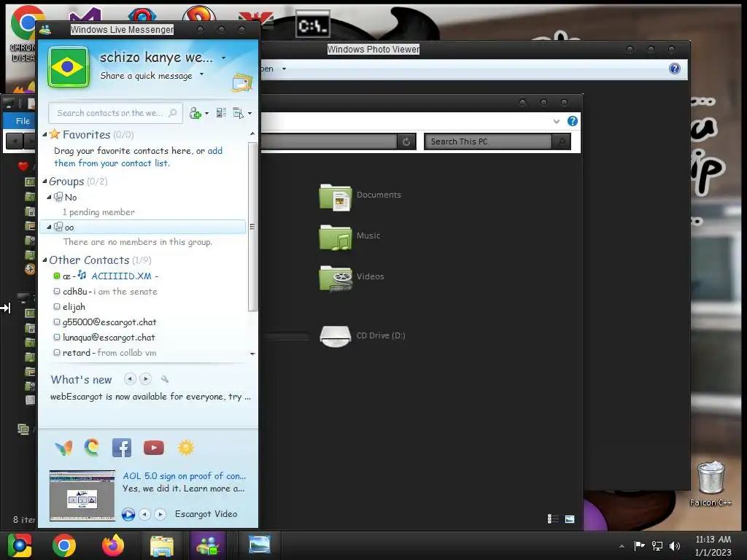
Task: Collapse the oo group
Action: [49, 227]
